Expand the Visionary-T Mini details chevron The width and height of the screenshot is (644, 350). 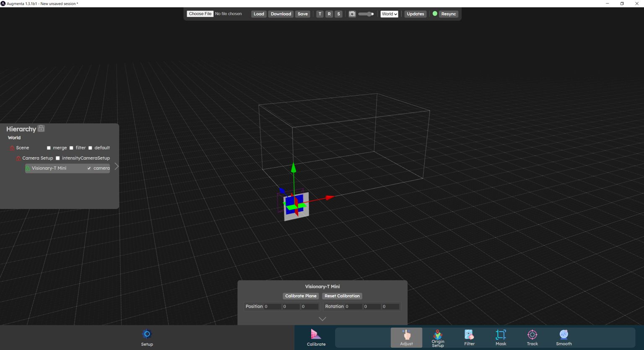(322, 319)
